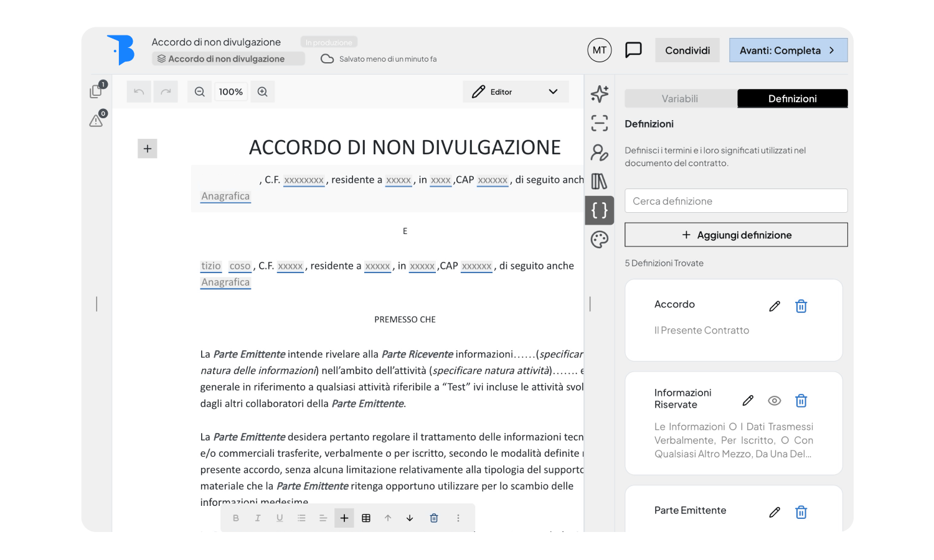Click the Condividi button

(687, 50)
